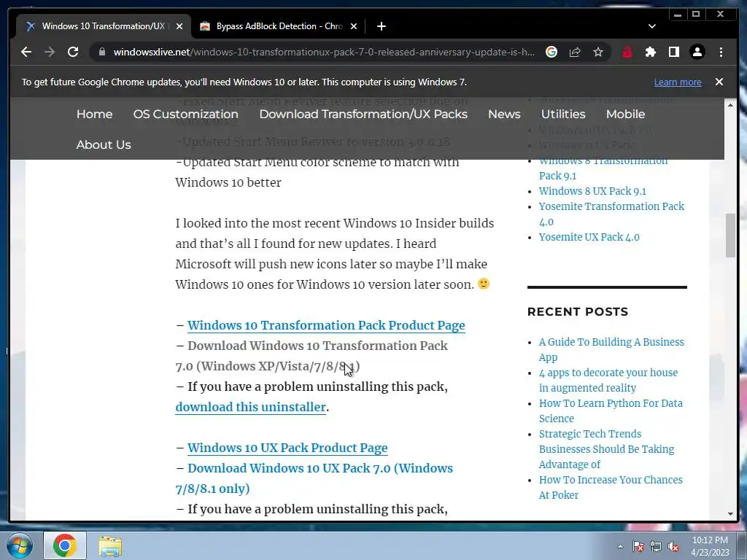Dismiss the Chrome update notice
This screenshot has height=560, width=747.
tap(719, 82)
